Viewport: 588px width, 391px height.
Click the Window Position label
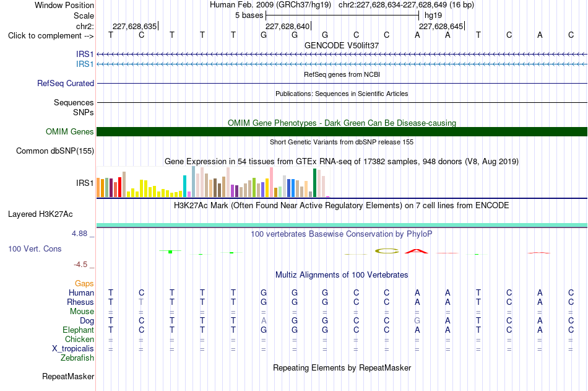pos(64,5)
